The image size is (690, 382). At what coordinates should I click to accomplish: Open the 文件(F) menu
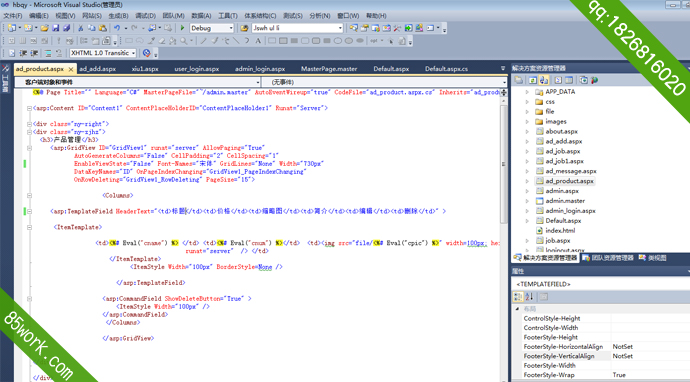click(13, 15)
